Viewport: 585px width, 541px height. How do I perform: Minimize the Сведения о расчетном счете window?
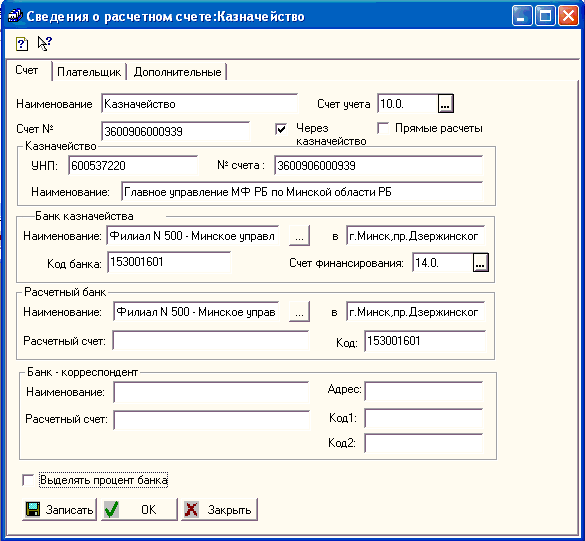click(522, 16)
